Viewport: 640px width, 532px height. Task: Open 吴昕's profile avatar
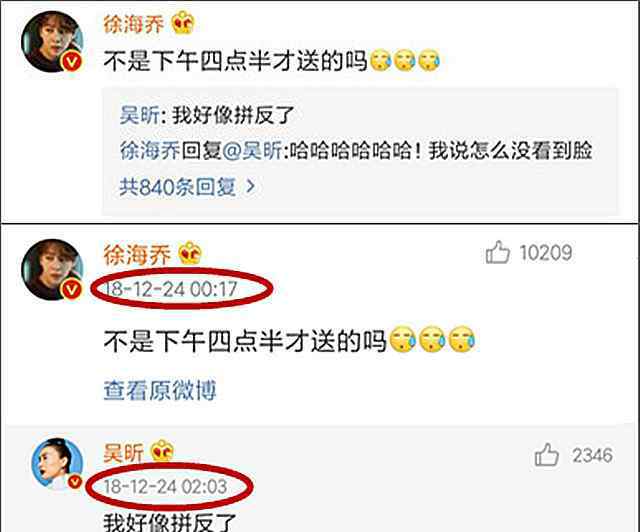(x=58, y=463)
